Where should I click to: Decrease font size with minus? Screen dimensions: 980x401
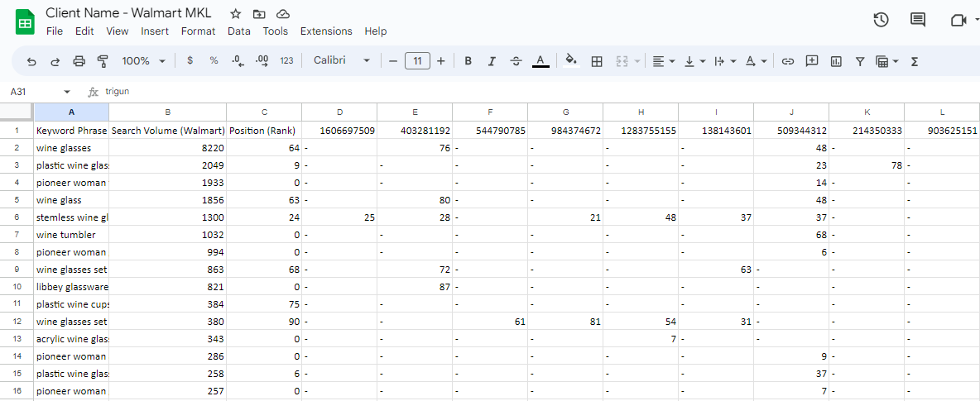(x=393, y=61)
